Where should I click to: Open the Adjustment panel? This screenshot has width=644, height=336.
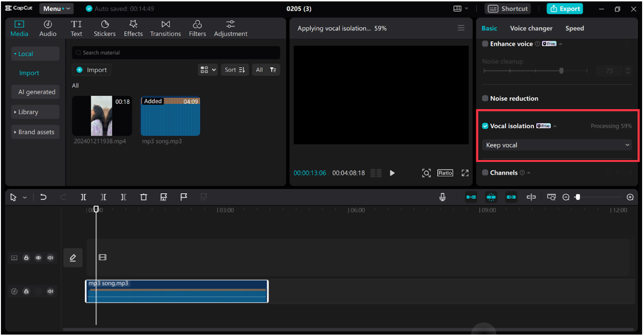[x=230, y=29]
